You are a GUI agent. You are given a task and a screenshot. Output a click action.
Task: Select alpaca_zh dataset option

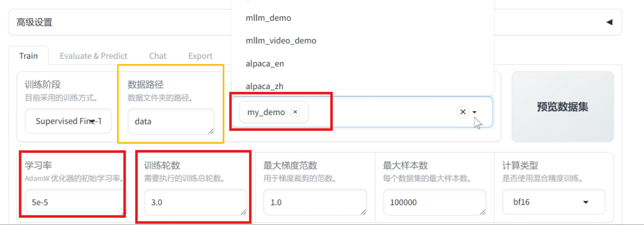(x=264, y=86)
